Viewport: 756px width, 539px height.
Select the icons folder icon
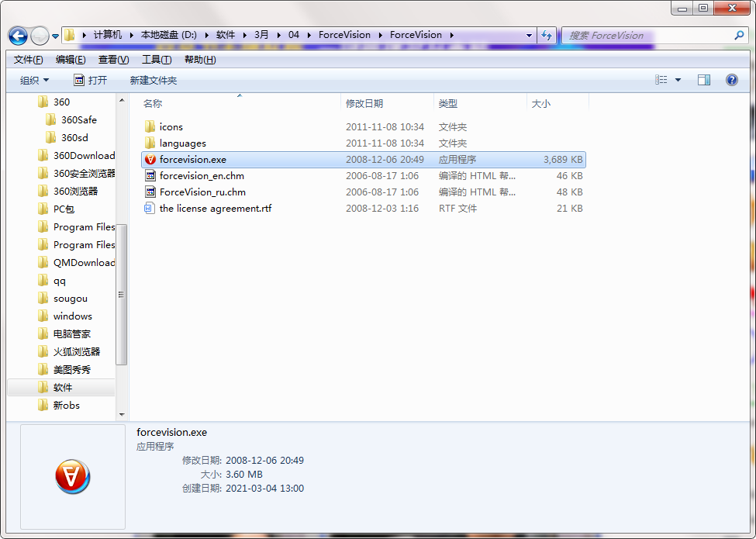click(x=150, y=126)
